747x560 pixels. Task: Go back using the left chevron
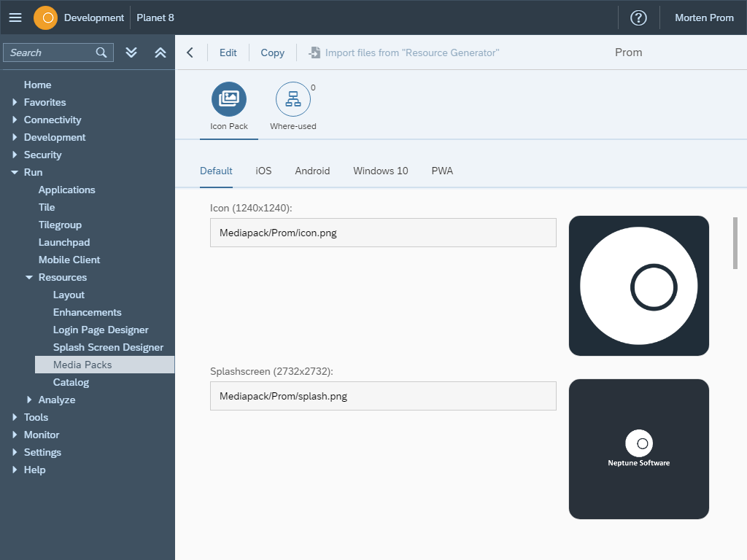pyautogui.click(x=190, y=52)
